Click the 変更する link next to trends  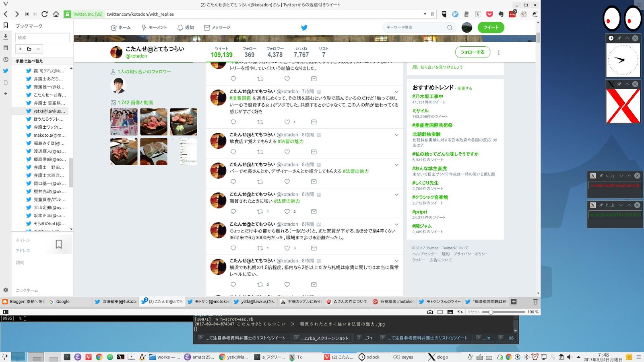pos(464,88)
